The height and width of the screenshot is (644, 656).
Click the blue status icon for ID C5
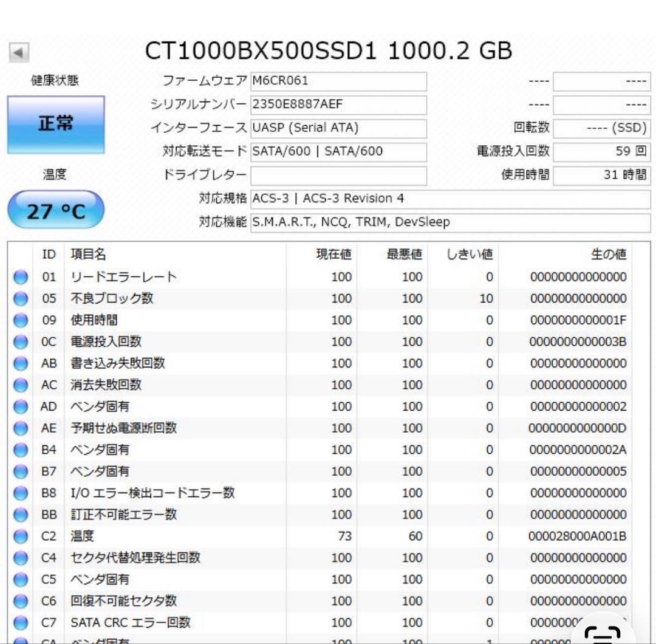[21, 580]
